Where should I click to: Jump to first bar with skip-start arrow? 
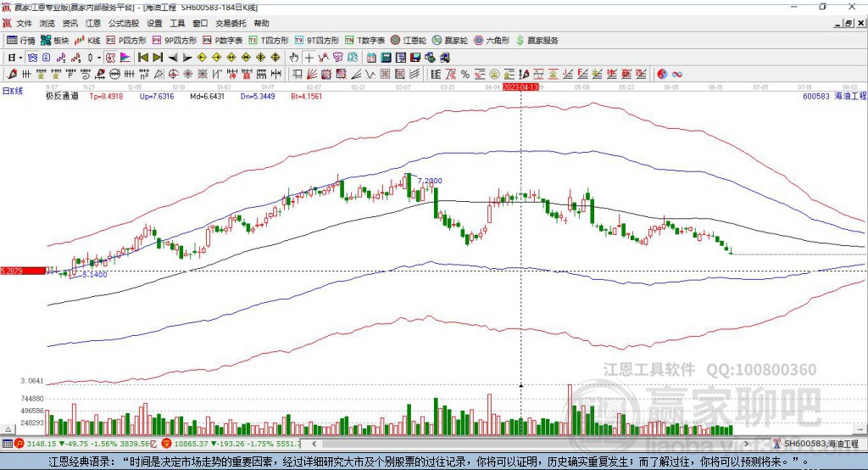pos(143,58)
